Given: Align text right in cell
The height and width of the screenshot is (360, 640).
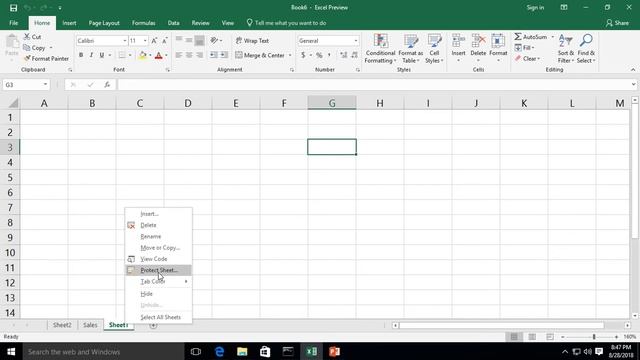Looking at the screenshot, I should 199,55.
